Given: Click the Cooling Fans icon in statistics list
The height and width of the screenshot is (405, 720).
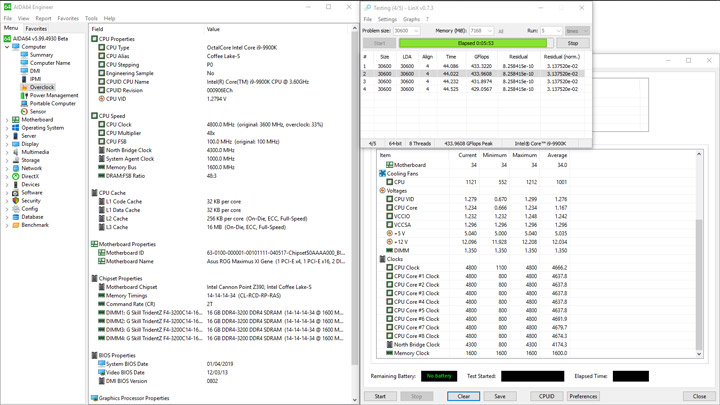Looking at the screenshot, I should [383, 174].
